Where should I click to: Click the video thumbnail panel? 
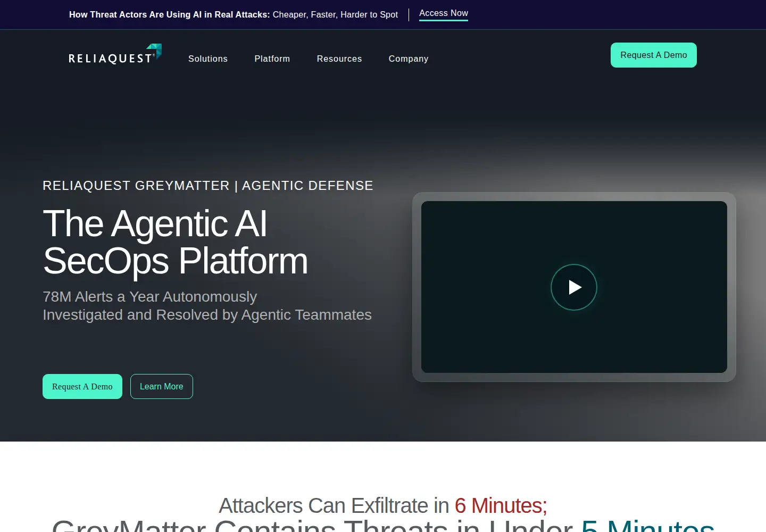[574, 287]
